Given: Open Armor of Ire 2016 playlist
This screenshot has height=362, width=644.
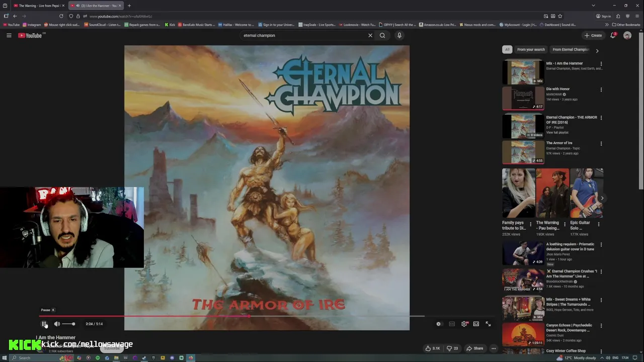Looking at the screenshot, I should [523, 126].
